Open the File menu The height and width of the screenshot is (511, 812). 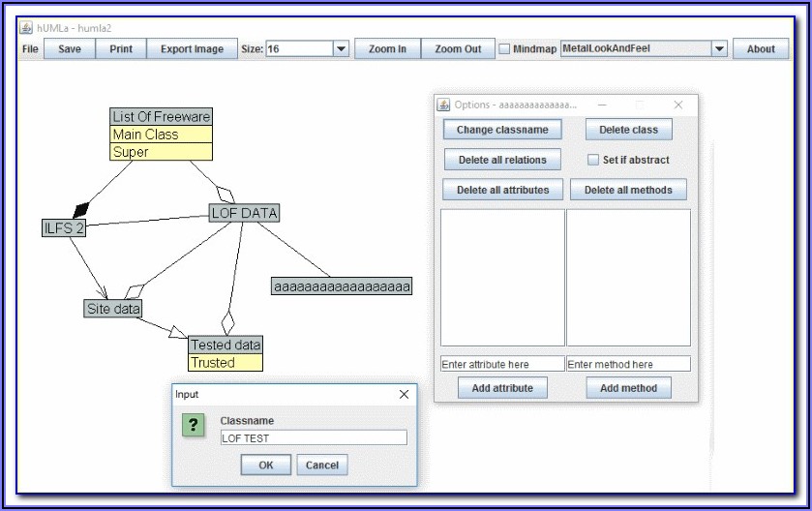point(31,49)
